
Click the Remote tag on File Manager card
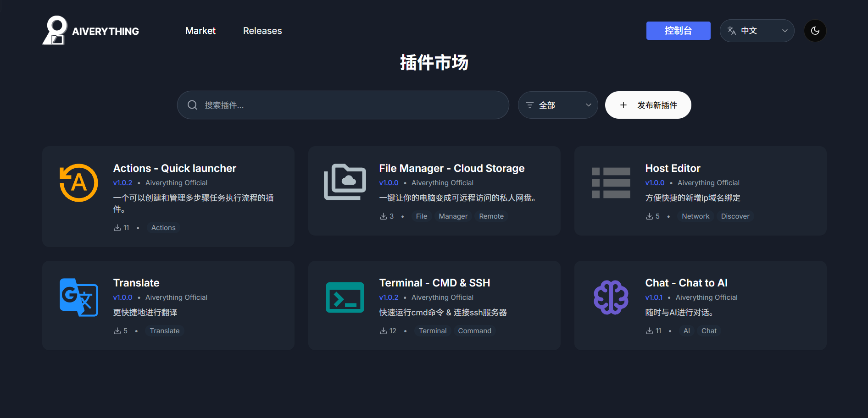point(491,216)
